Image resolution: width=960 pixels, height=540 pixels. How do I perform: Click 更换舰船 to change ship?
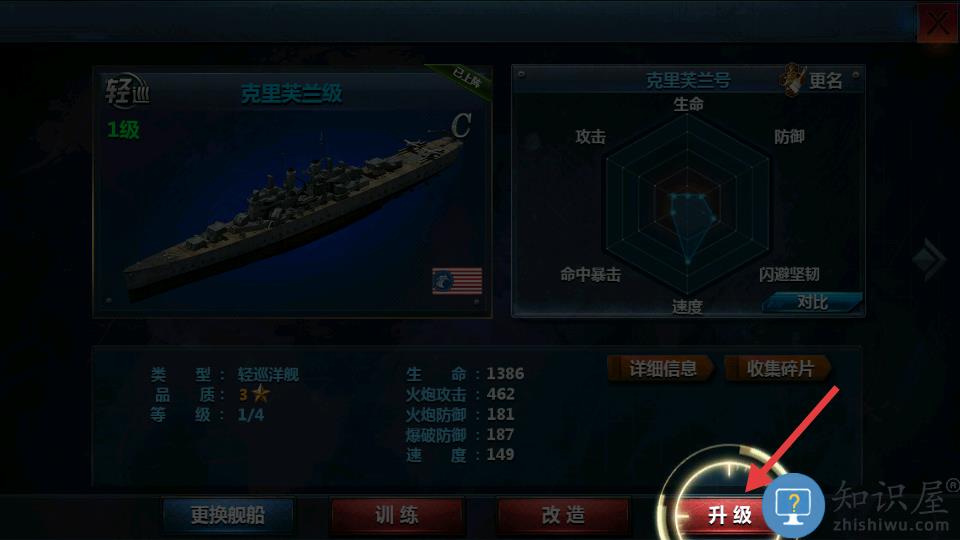coord(228,515)
